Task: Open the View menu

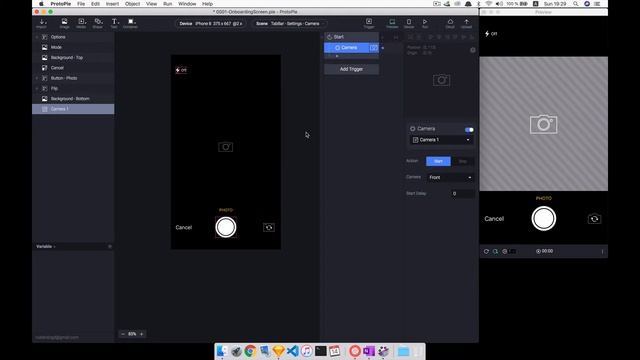Action: (x=151, y=4)
